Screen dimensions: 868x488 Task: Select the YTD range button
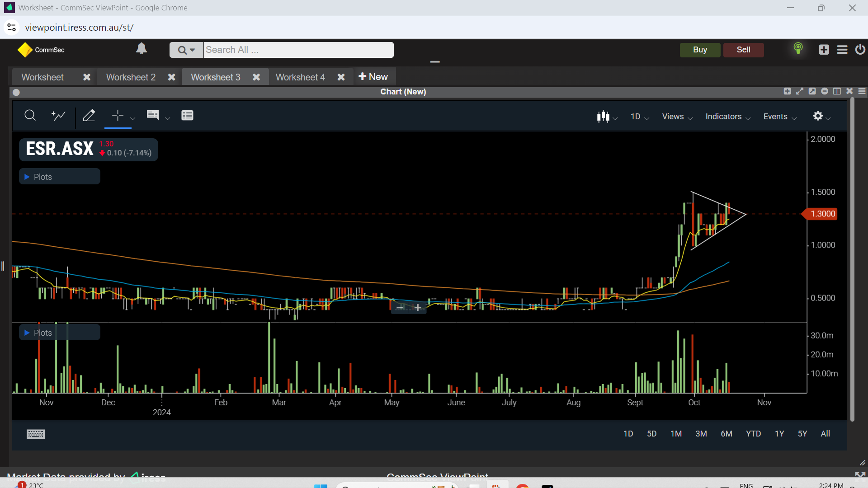(x=753, y=434)
